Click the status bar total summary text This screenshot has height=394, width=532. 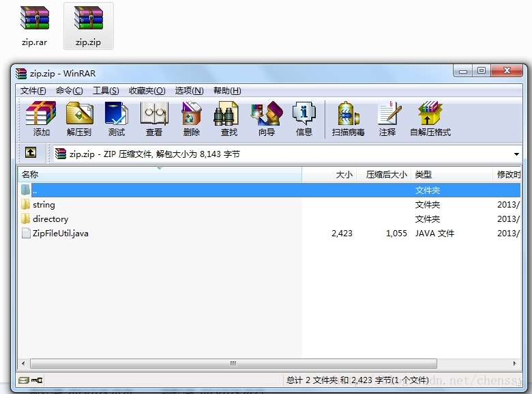[357, 380]
